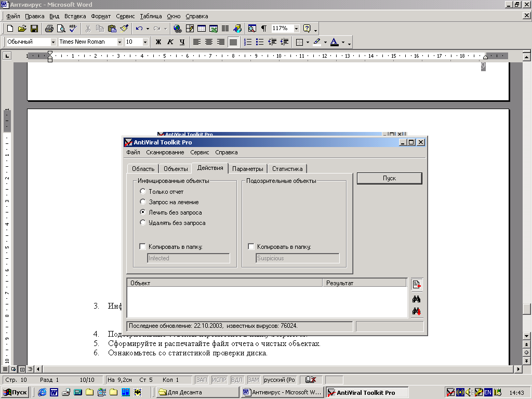Image resolution: width=532 pixels, height=399 pixels.
Task: Expand the font color dropdown arrow
Action: point(343,42)
